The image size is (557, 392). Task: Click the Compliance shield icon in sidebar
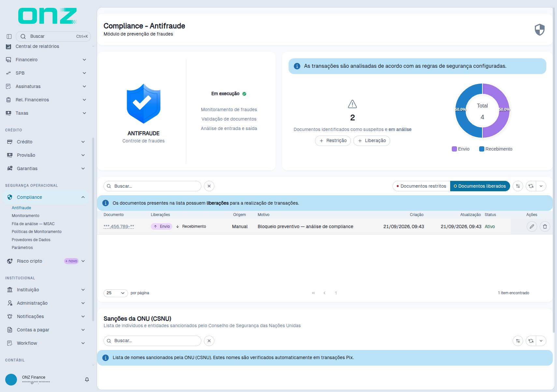(x=10, y=197)
